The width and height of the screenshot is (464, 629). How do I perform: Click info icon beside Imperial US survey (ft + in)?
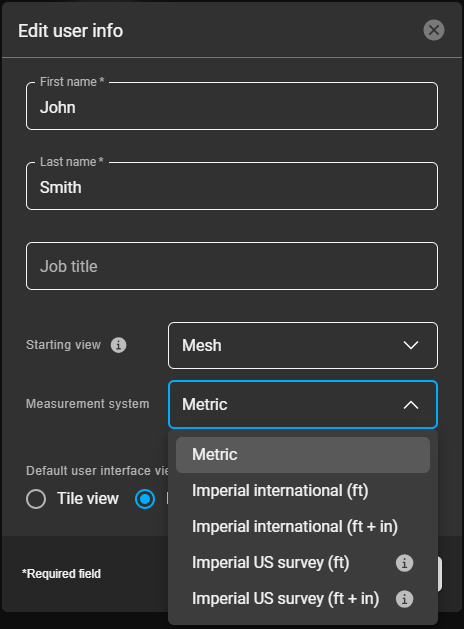pos(404,599)
